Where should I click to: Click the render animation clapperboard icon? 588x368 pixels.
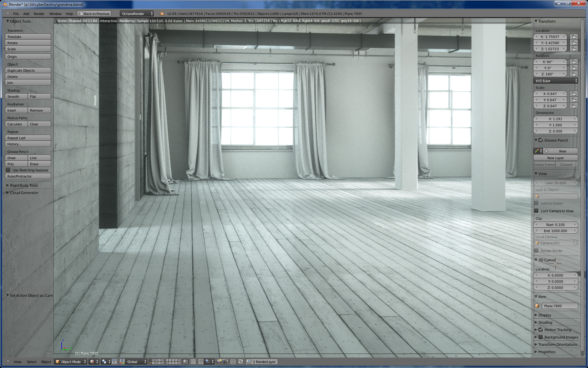[225, 362]
